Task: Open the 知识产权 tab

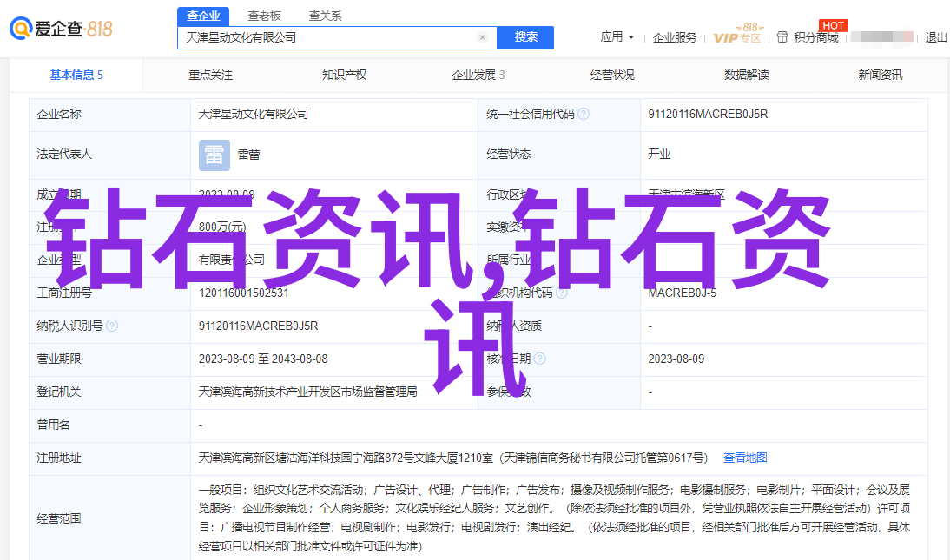Action: pos(344,76)
